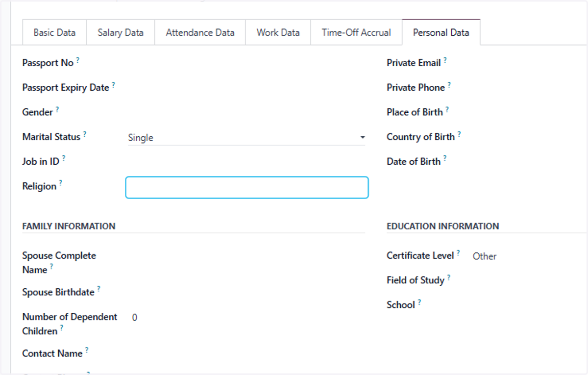Click the Number of Dependent Children help icon

tap(62, 328)
